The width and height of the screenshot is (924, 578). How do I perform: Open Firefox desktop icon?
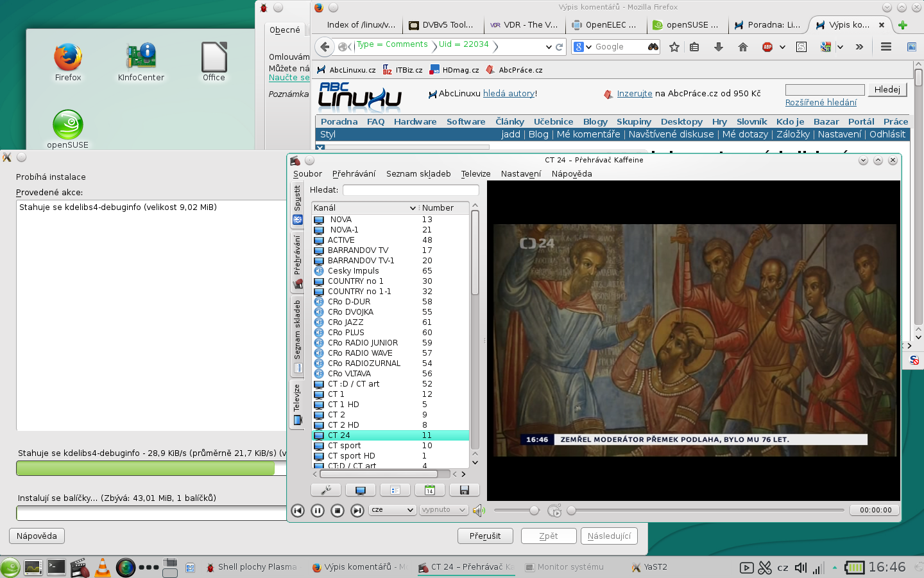click(x=68, y=62)
